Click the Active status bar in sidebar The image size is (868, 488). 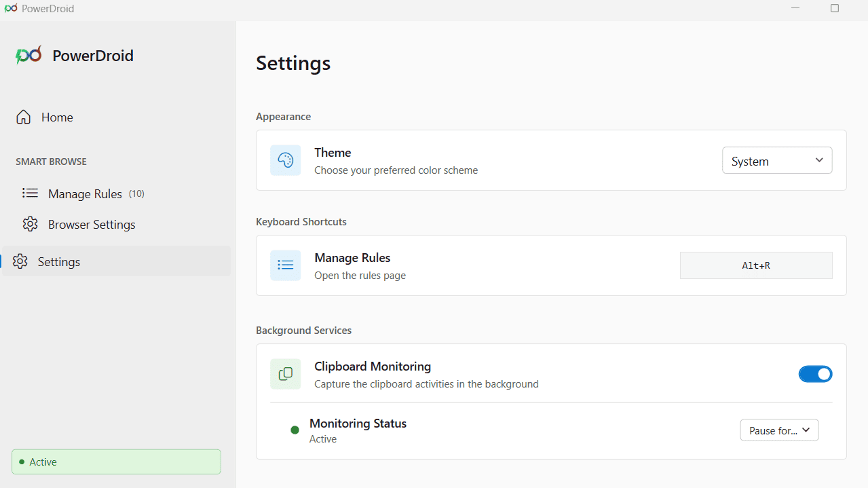(116, 462)
